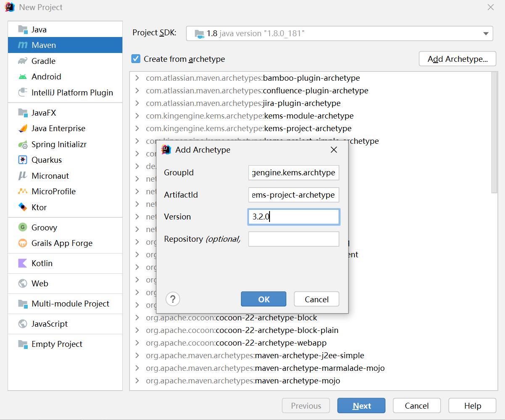Click the GroupId input field

[x=293, y=172]
